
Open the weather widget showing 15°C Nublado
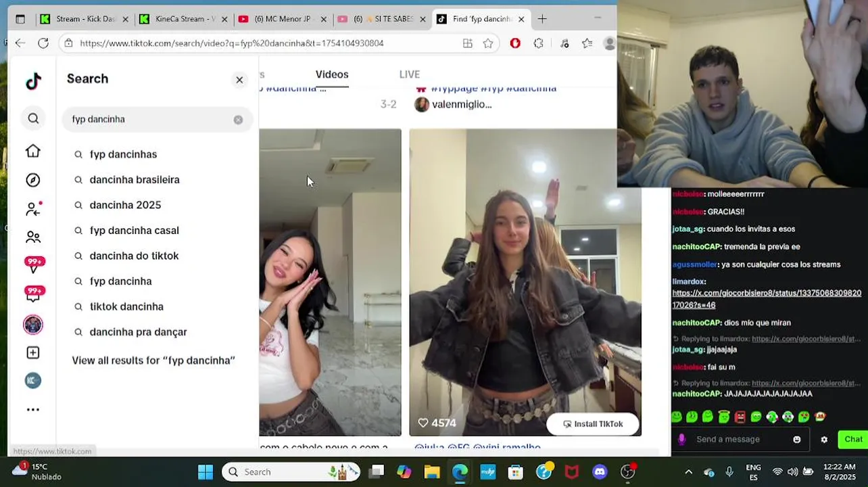[x=38, y=471]
